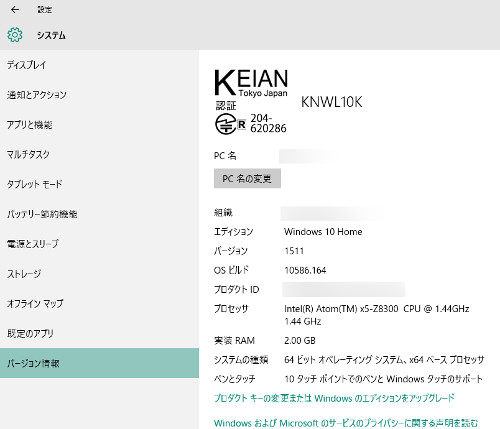Click the KEIAN Tokyo Japan logo
The image size is (500, 429).
point(251,83)
